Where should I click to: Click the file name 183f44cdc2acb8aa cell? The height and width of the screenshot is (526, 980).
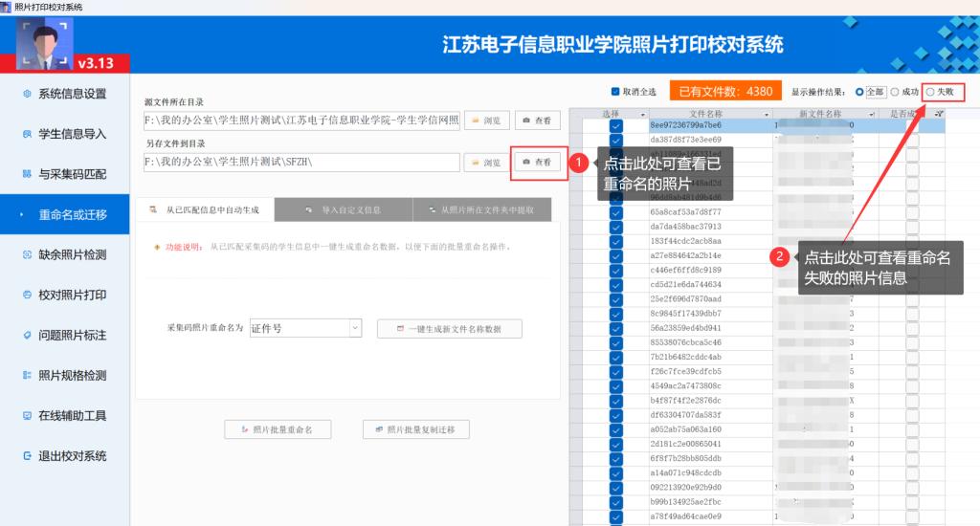(711, 241)
